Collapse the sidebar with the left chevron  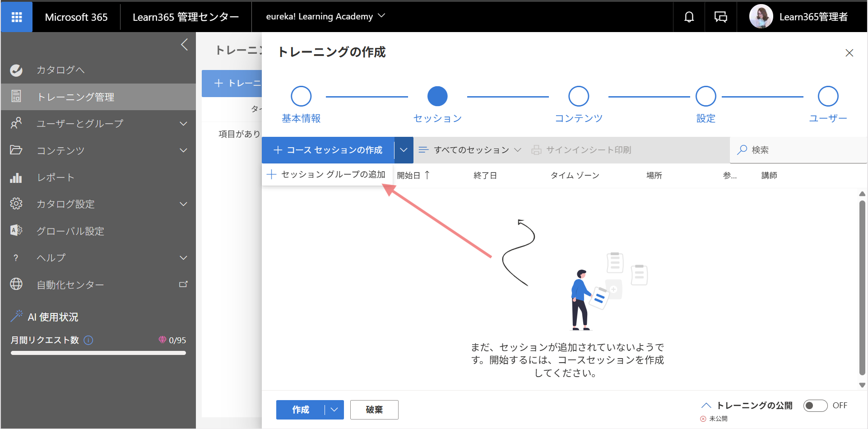tap(184, 44)
